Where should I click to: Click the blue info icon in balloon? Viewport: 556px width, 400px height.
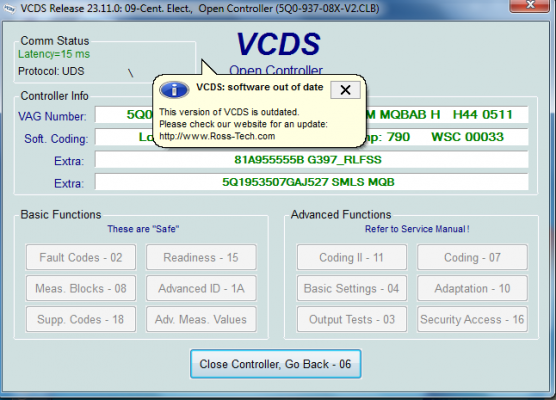[174, 90]
